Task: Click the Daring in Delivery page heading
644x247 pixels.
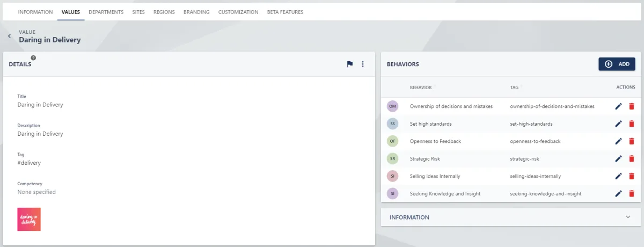Action: tap(50, 40)
